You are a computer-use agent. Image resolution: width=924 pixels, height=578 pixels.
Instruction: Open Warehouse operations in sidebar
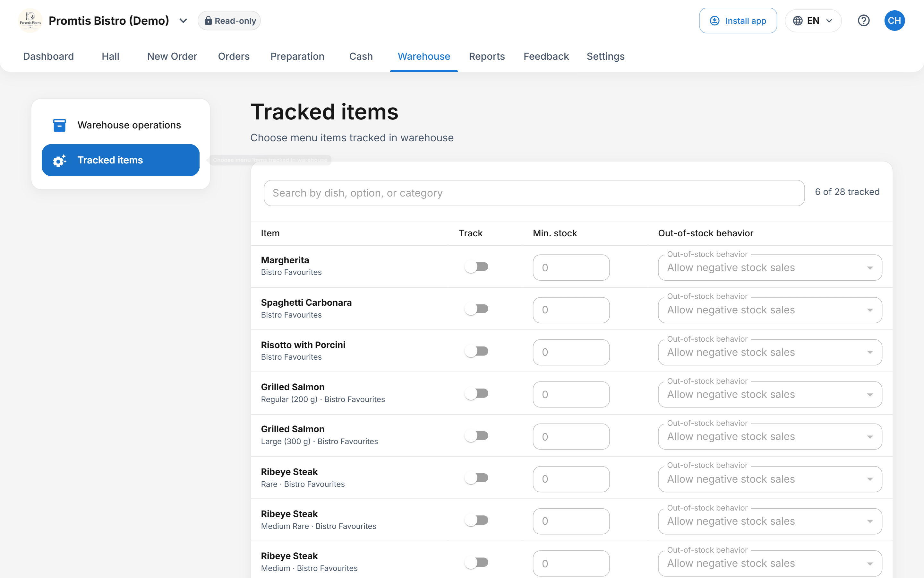tap(121, 125)
